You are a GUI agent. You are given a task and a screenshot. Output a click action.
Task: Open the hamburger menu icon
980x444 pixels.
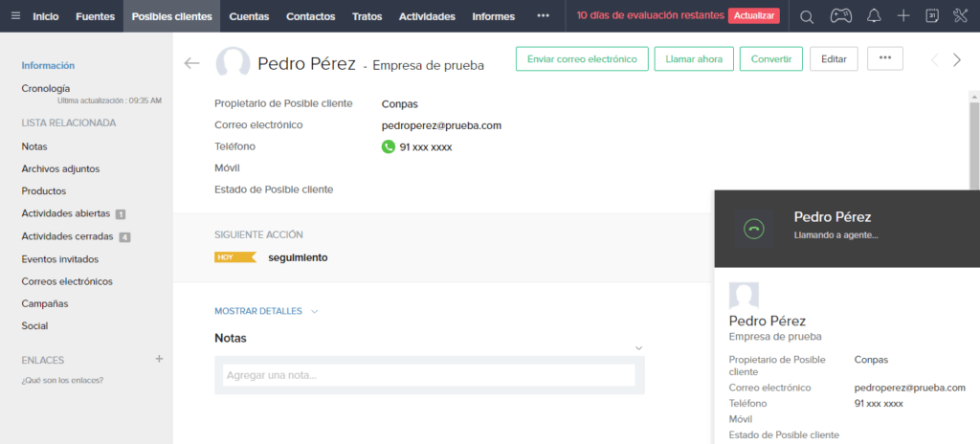[15, 16]
